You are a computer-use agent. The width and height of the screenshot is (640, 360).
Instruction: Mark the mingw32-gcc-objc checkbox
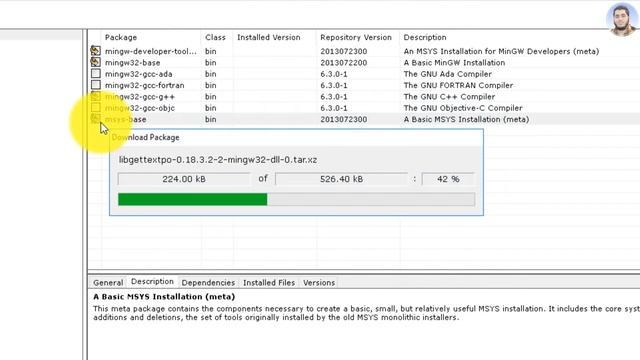96,108
